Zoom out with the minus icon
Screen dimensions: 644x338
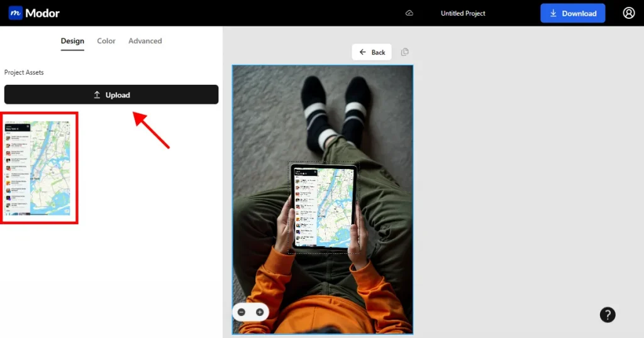pyautogui.click(x=241, y=312)
